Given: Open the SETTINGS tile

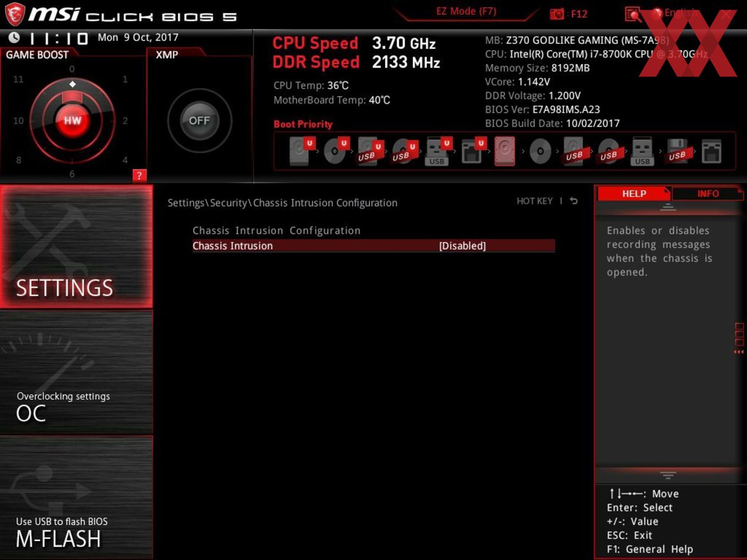Looking at the screenshot, I should 76,247.
